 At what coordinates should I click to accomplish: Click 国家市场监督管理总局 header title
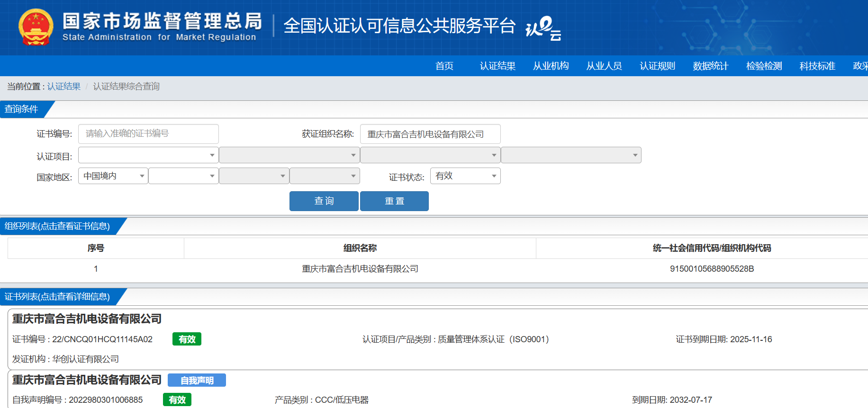(162, 21)
